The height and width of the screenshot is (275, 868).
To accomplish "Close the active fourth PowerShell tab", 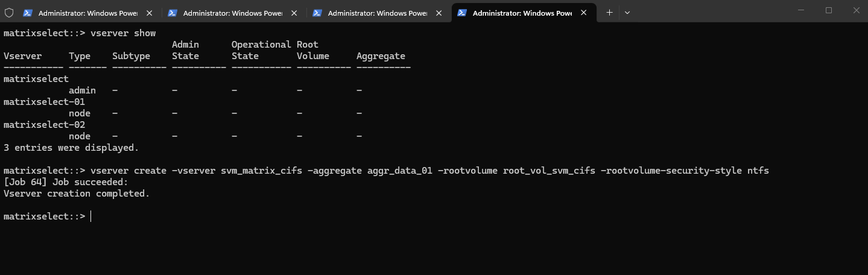I will coord(584,13).
